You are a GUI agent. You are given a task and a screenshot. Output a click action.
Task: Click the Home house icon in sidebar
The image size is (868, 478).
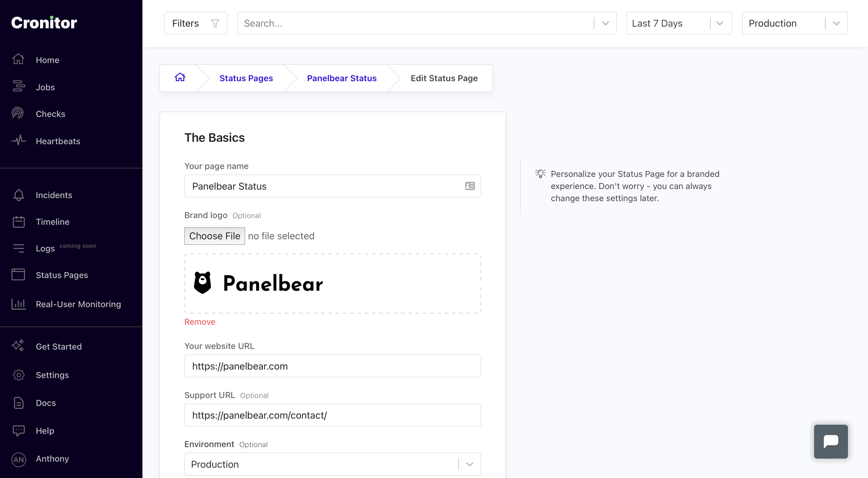(18, 59)
